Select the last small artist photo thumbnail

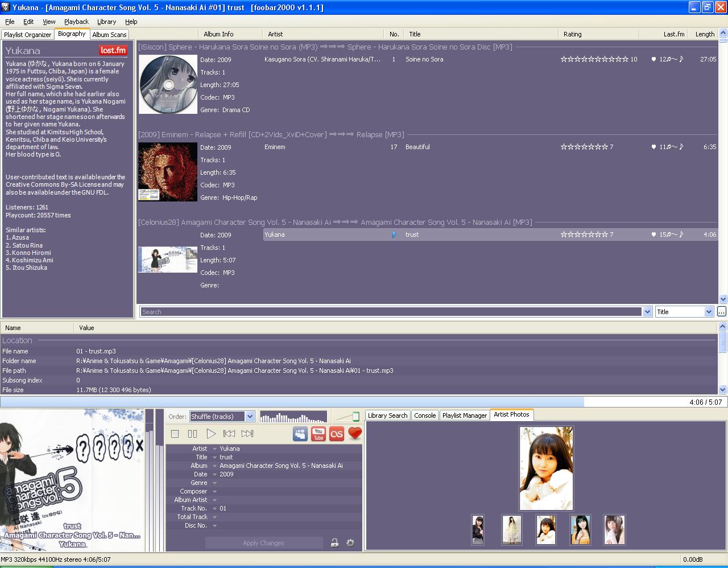click(614, 530)
